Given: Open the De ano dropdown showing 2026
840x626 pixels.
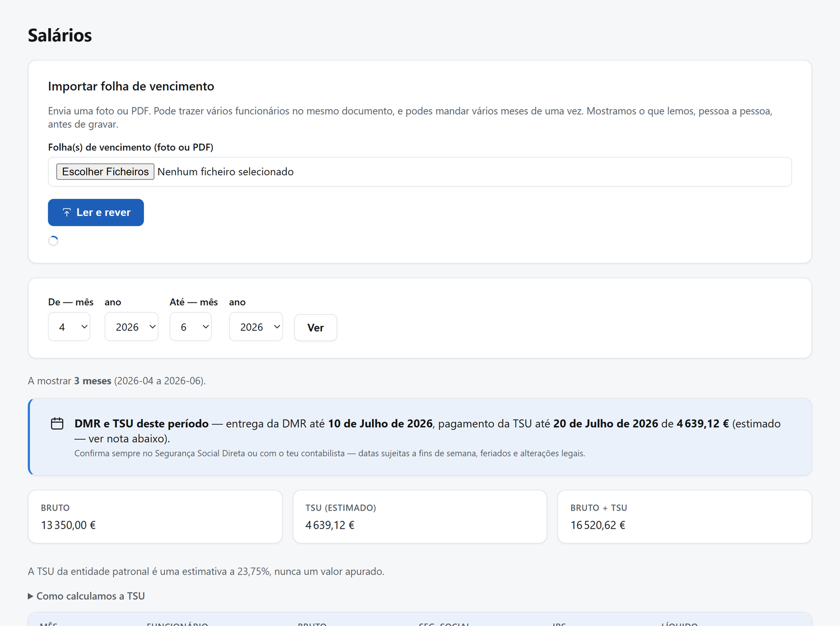Looking at the screenshot, I should [132, 327].
